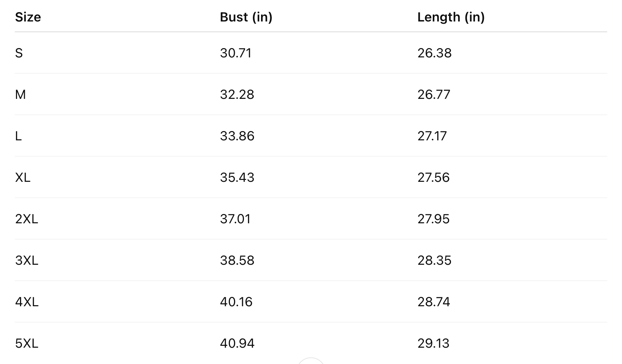The image size is (622, 364).
Task: Click the 4XL size row label
Action: 27,302
